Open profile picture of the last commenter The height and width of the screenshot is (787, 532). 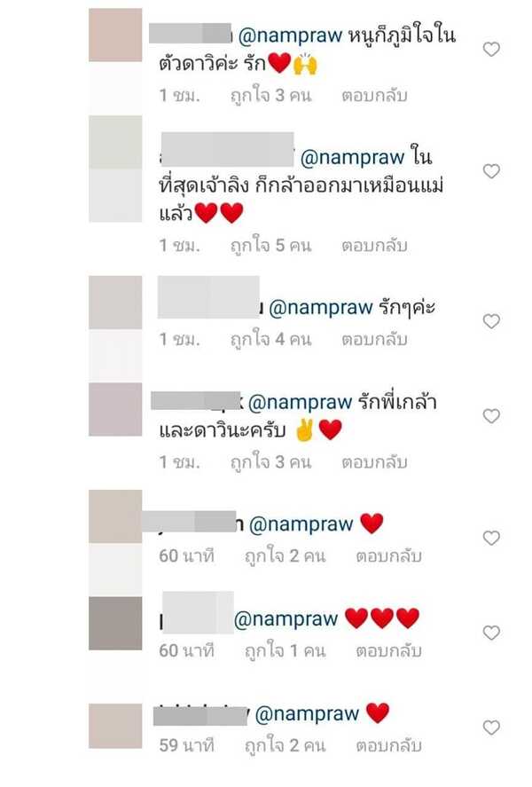[115, 726]
